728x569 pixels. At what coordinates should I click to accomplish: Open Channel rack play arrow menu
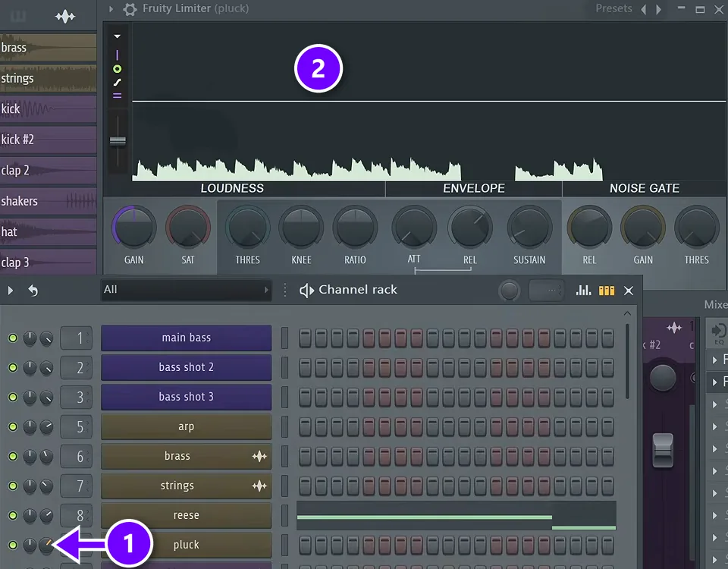click(10, 291)
